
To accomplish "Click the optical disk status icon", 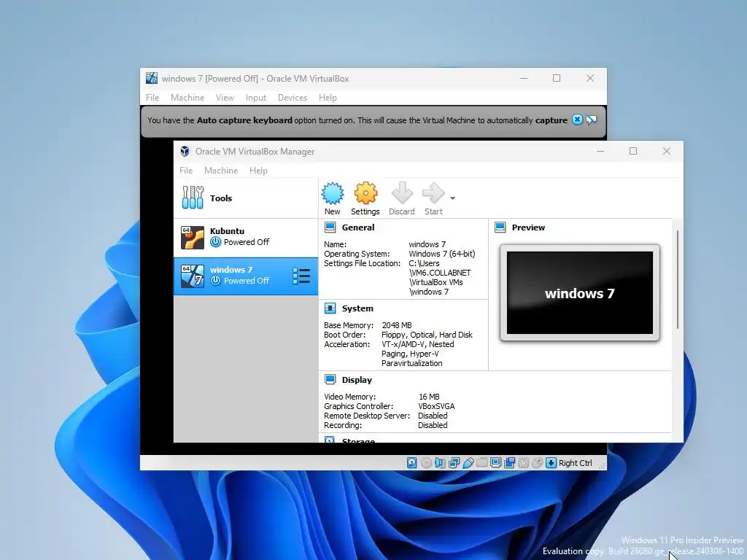I will (x=426, y=463).
